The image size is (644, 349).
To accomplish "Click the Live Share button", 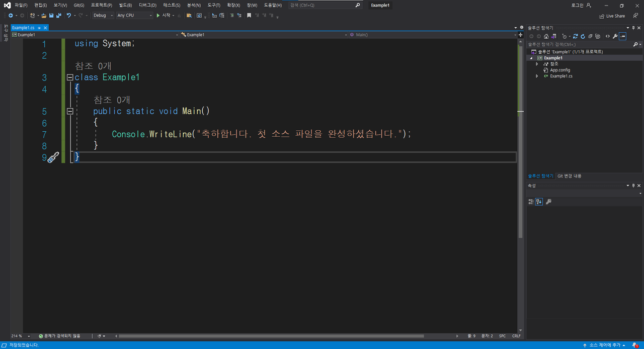I will (612, 16).
